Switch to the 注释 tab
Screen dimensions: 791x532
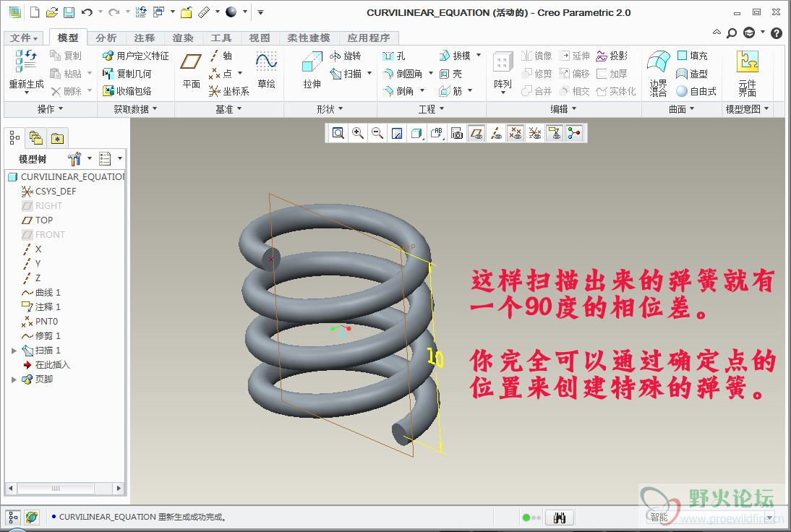(x=145, y=38)
